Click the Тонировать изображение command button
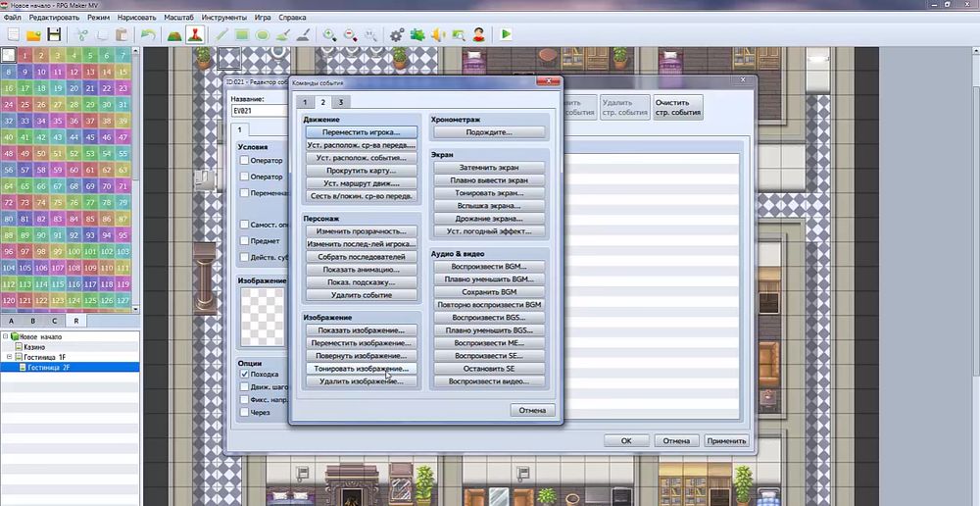The image size is (980, 506). click(x=361, y=369)
